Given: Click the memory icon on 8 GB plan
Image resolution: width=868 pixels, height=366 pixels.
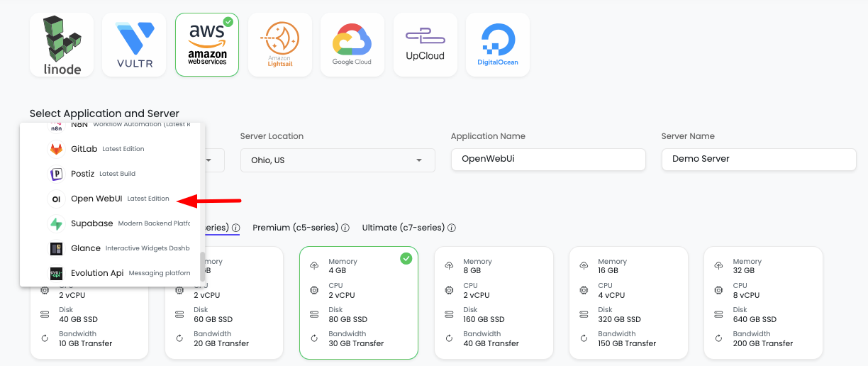Looking at the screenshot, I should 449,265.
